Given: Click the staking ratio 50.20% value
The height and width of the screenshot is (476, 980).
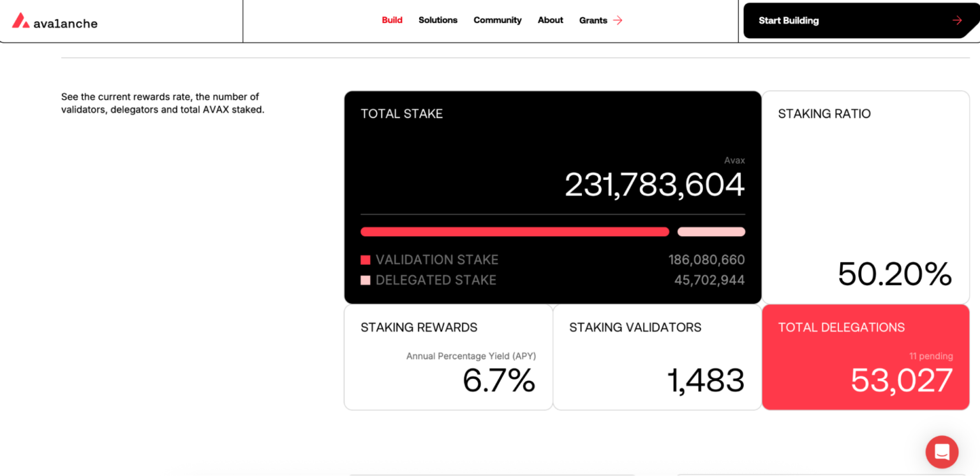Looking at the screenshot, I should 895,274.
